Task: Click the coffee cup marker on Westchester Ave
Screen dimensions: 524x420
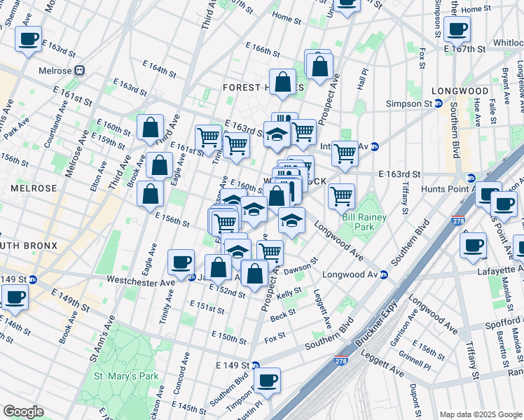Action: tap(181, 263)
